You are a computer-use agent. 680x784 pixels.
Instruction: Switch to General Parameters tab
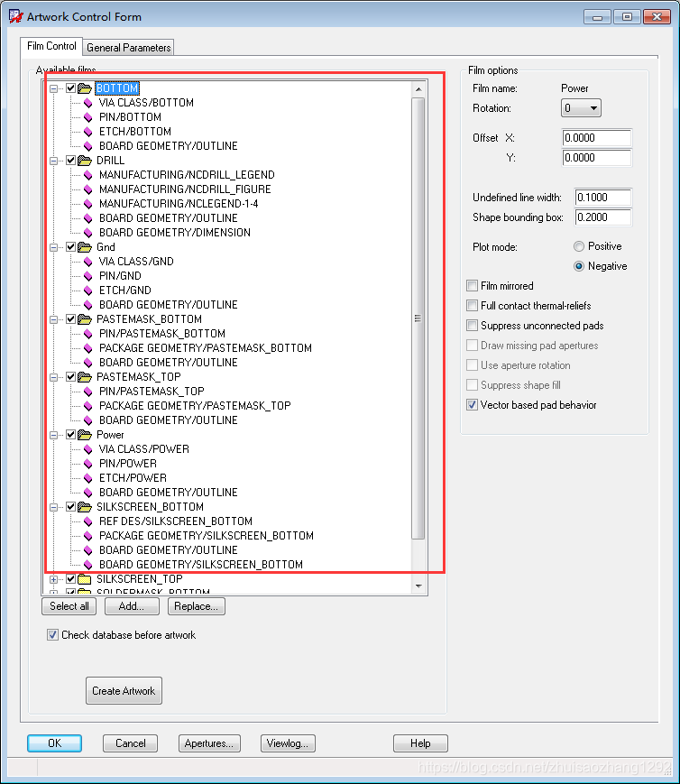pos(128,48)
